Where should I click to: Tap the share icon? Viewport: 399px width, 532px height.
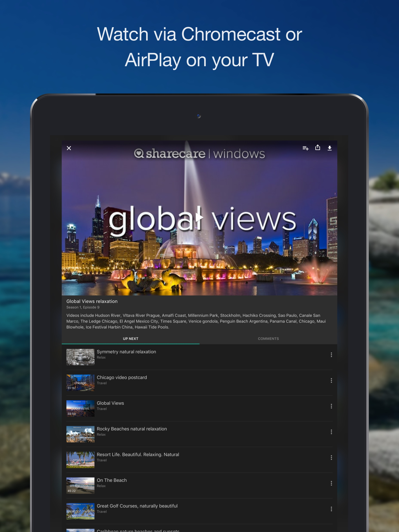click(x=318, y=147)
